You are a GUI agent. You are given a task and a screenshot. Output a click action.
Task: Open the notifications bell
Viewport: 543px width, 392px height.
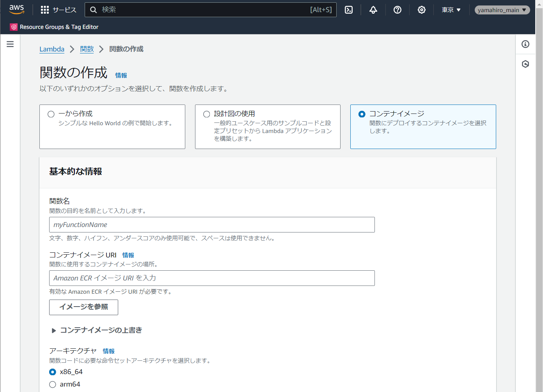click(373, 10)
